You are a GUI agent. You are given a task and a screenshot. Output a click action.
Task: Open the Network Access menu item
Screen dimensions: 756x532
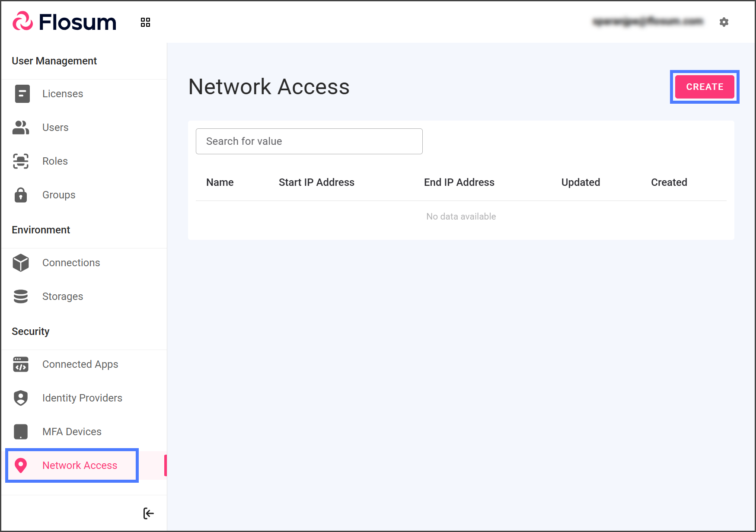(80, 465)
